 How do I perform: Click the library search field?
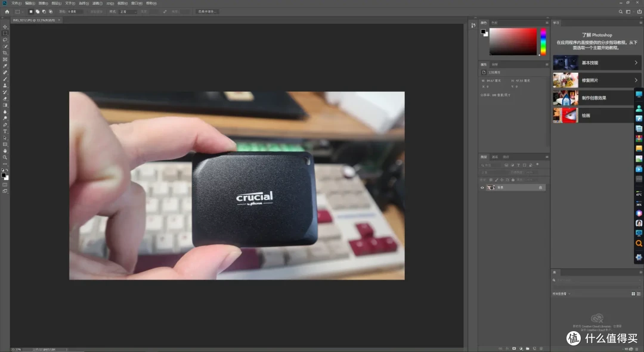596,280
